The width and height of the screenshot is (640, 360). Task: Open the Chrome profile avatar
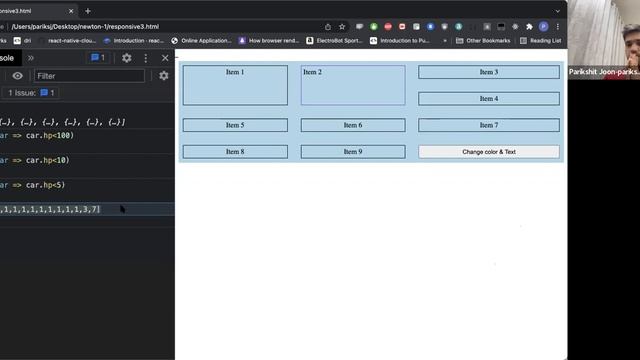543,27
